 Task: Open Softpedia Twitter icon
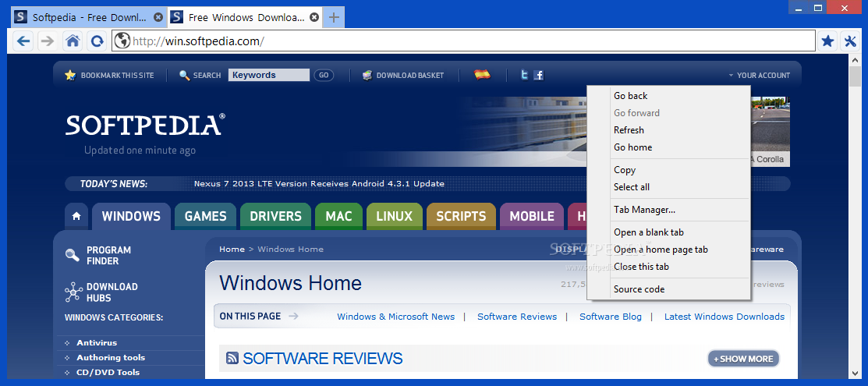pos(524,75)
